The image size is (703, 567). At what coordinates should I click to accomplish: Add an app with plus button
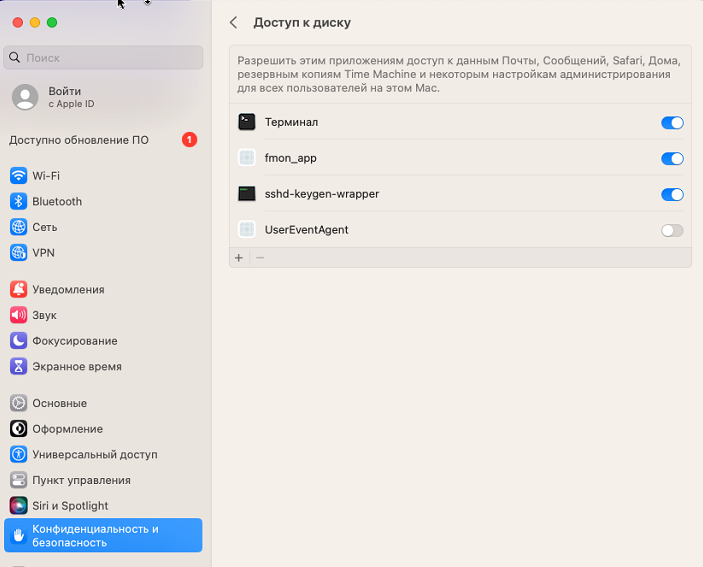[239, 258]
